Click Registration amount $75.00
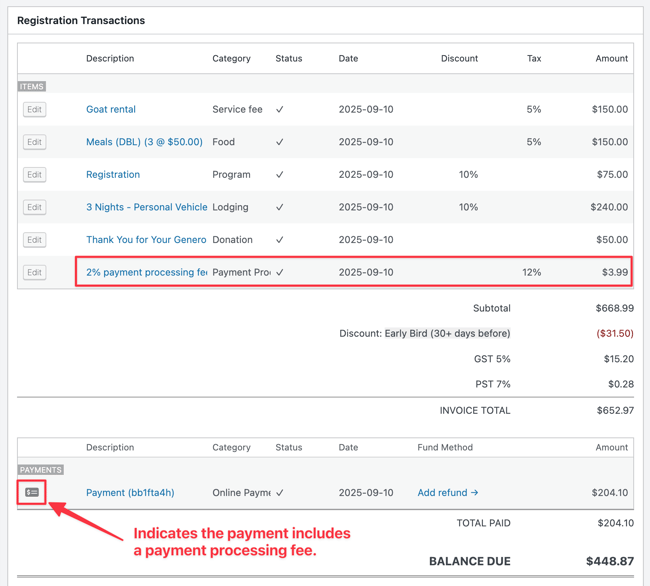Screen dimensions: 650x586 pyautogui.click(x=612, y=174)
